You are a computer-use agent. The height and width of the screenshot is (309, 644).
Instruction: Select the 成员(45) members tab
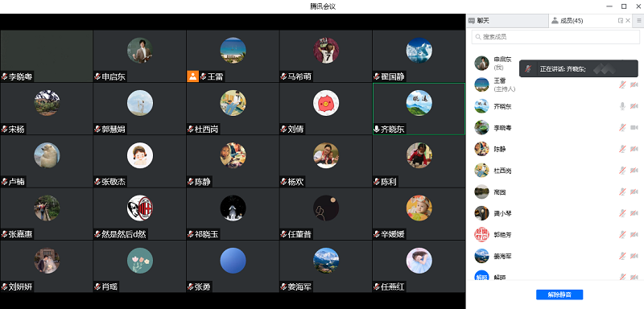click(x=583, y=20)
